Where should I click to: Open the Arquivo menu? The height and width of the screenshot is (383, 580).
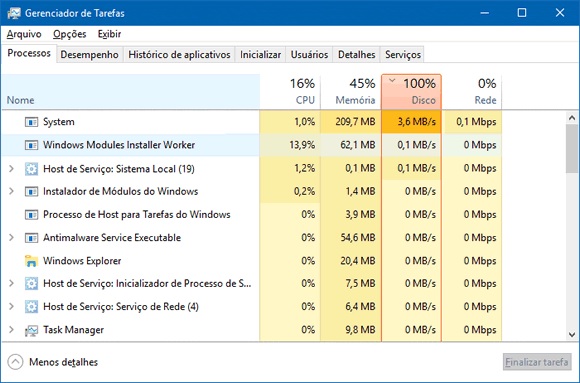24,34
